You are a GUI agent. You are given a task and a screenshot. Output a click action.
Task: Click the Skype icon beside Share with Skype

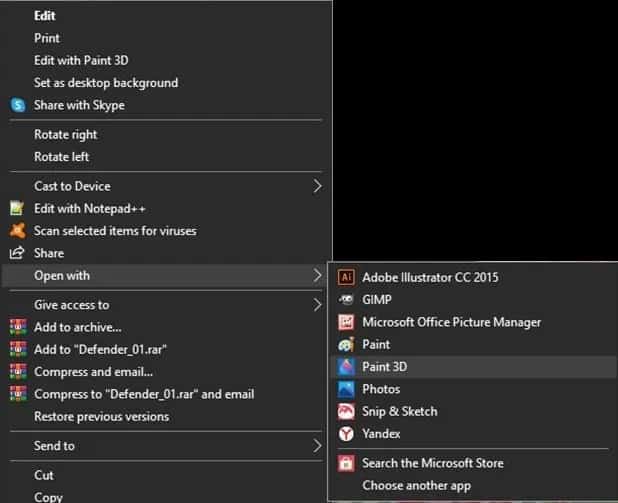pyautogui.click(x=17, y=105)
